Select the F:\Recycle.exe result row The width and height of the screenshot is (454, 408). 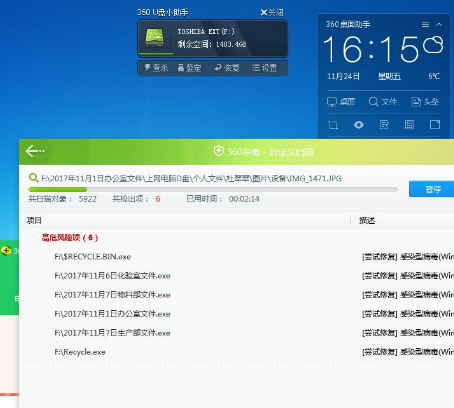(x=236, y=352)
